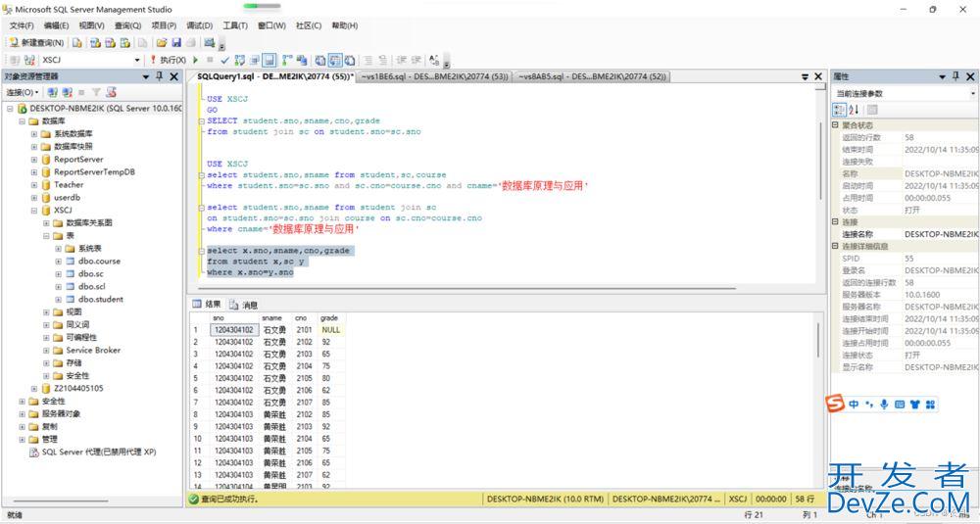Screen dimensions: 980x524
Task: Toggle auto-hide pin on Properties (属性) panel
Action: (955, 76)
